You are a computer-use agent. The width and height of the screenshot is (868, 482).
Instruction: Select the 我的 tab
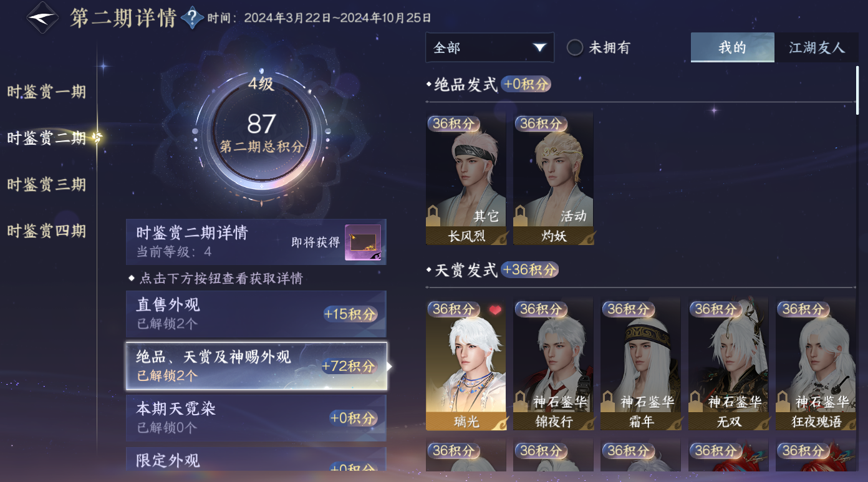pos(732,47)
